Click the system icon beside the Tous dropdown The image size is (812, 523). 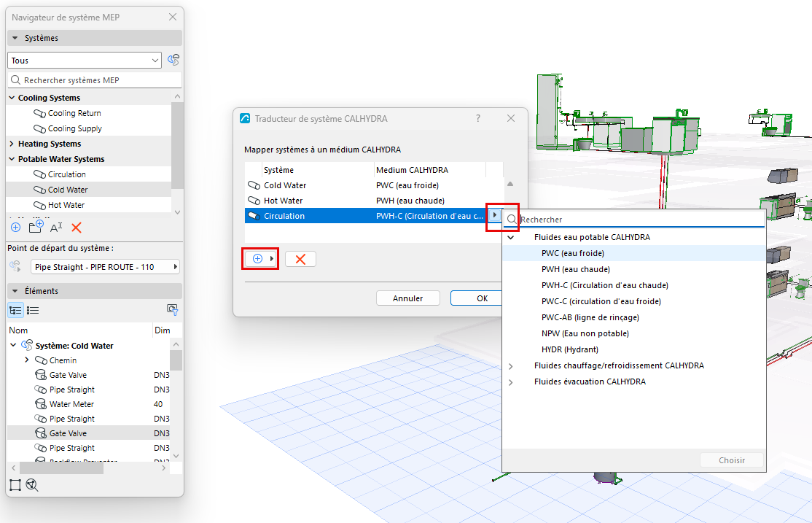tap(173, 60)
